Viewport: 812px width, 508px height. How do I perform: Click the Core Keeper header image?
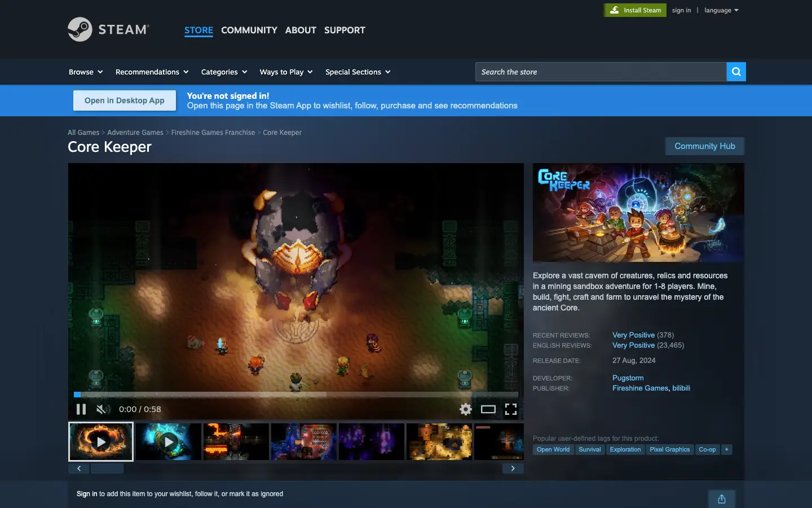[x=638, y=212]
